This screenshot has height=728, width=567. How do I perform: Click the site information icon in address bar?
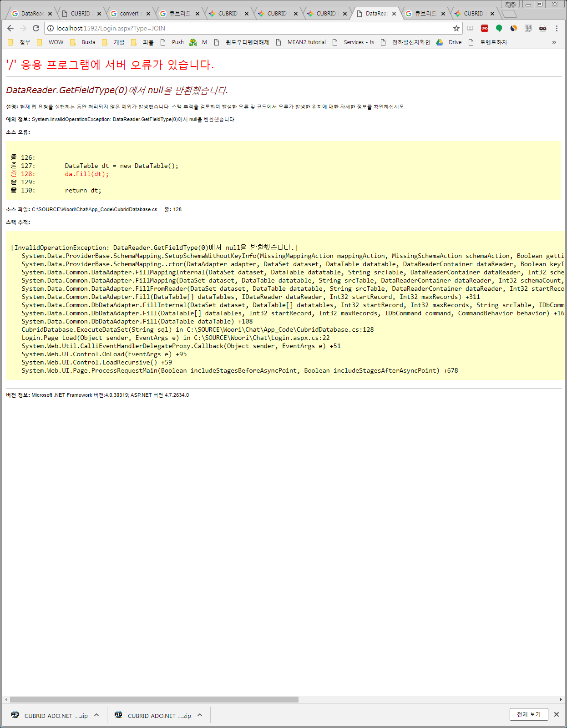point(51,28)
